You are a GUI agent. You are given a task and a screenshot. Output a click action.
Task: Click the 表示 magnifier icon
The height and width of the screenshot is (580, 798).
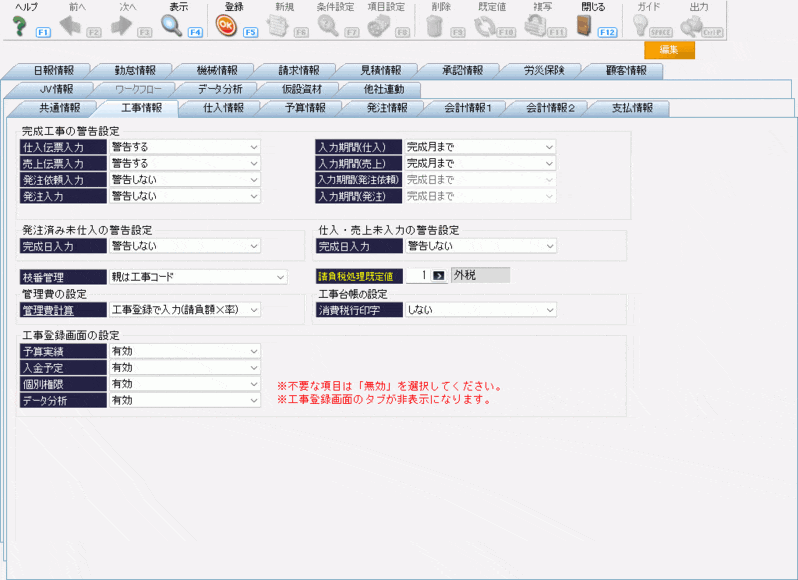[x=171, y=26]
